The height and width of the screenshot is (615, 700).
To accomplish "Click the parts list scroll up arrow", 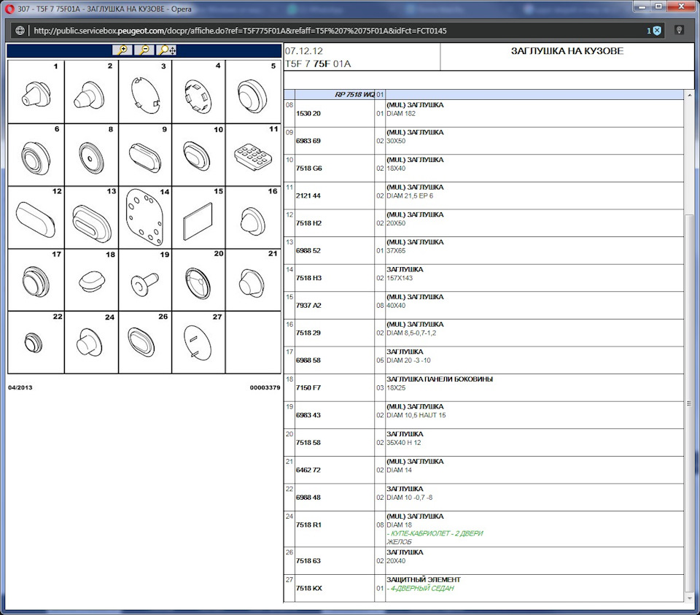I will click(689, 95).
